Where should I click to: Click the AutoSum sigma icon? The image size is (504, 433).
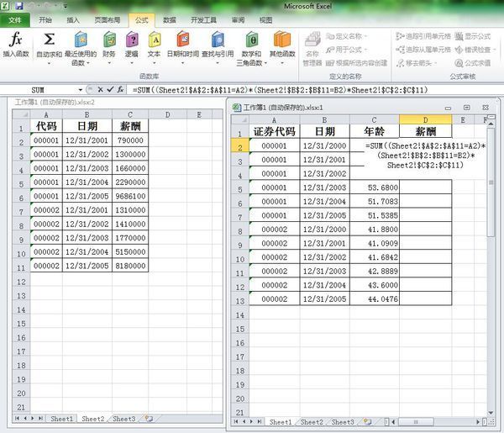pos(49,40)
